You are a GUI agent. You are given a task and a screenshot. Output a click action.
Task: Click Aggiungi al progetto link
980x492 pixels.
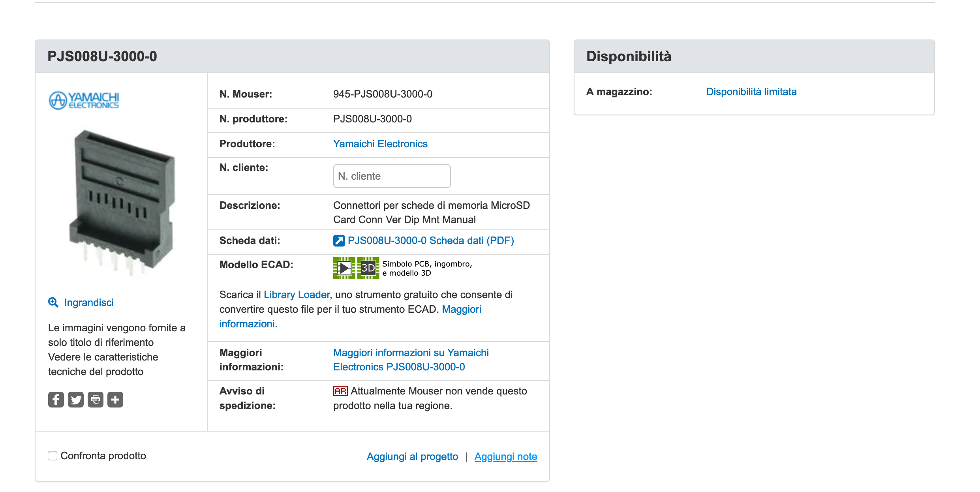[x=412, y=456]
